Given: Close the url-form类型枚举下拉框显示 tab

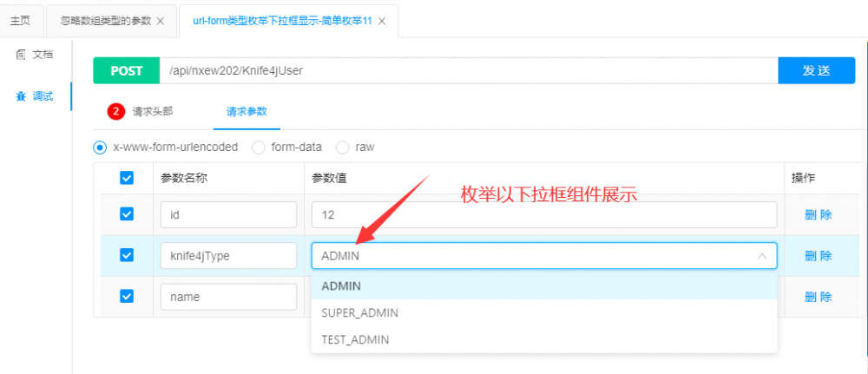Looking at the screenshot, I should (383, 21).
